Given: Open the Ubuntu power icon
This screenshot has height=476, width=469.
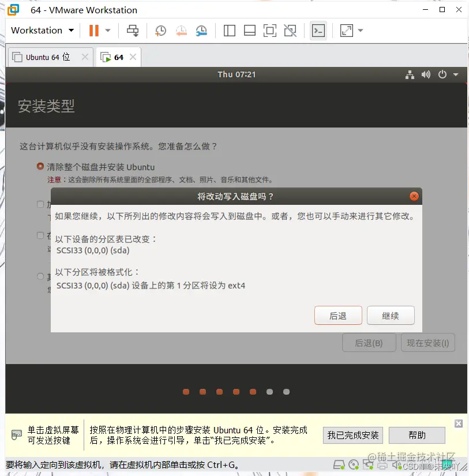Looking at the screenshot, I should point(442,74).
